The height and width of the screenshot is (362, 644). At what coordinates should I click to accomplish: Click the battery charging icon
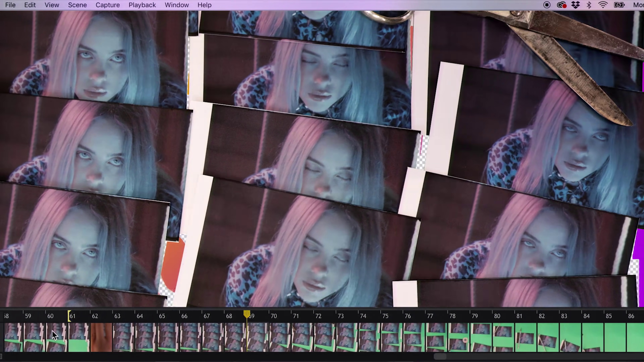coord(619,5)
